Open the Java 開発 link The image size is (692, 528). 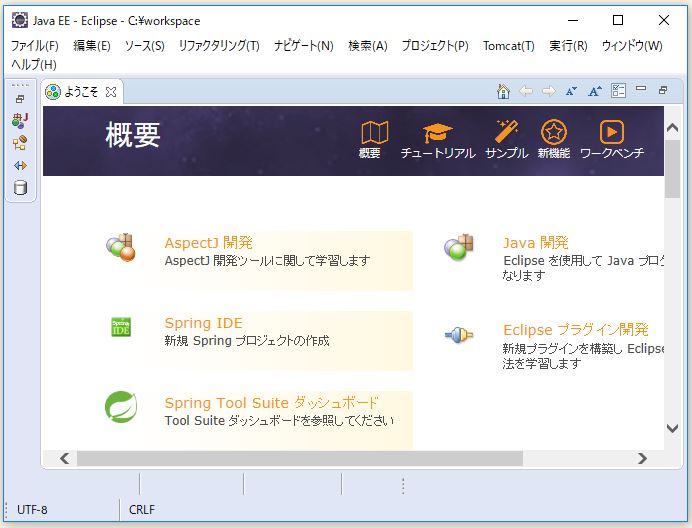[536, 243]
